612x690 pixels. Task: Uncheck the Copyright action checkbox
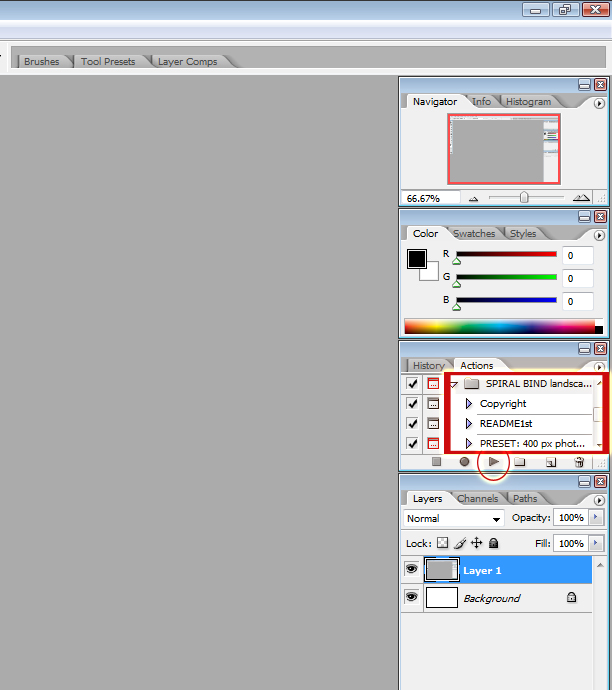pyautogui.click(x=412, y=403)
